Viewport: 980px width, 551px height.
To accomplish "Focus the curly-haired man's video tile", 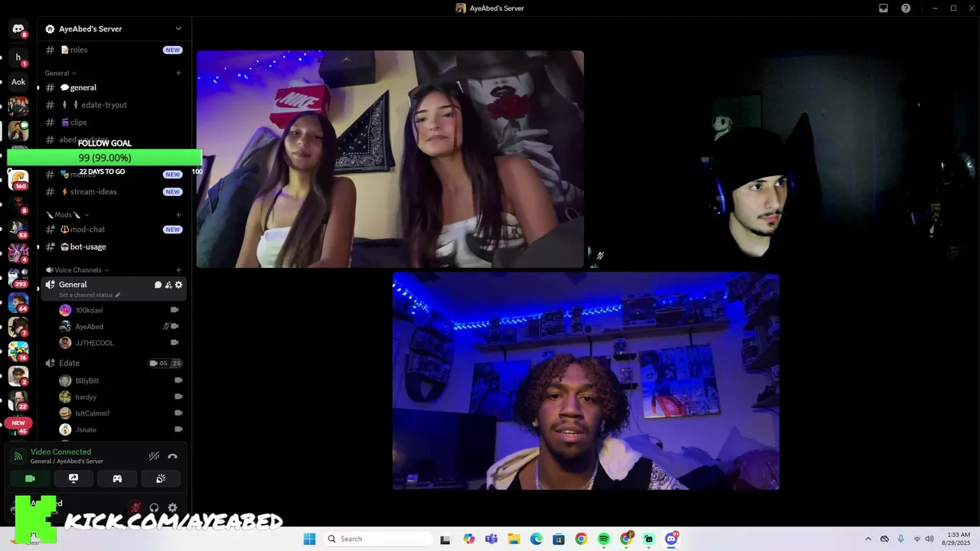I will point(586,381).
